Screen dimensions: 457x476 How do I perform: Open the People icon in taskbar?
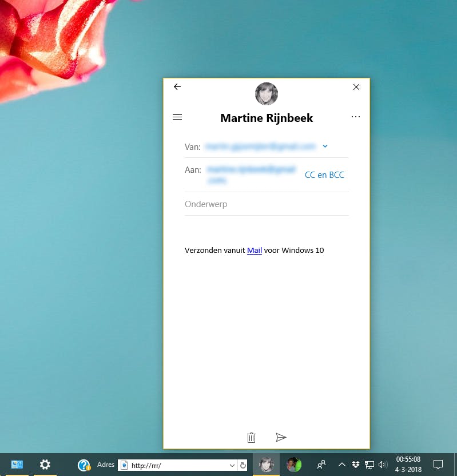coord(321,465)
